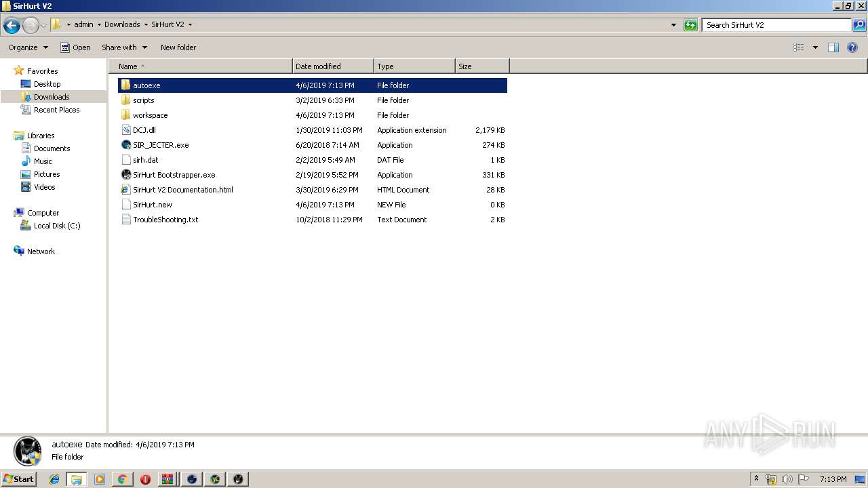Click 'admin' in the address path
This screenshot has width=868, height=488.
tap(83, 24)
